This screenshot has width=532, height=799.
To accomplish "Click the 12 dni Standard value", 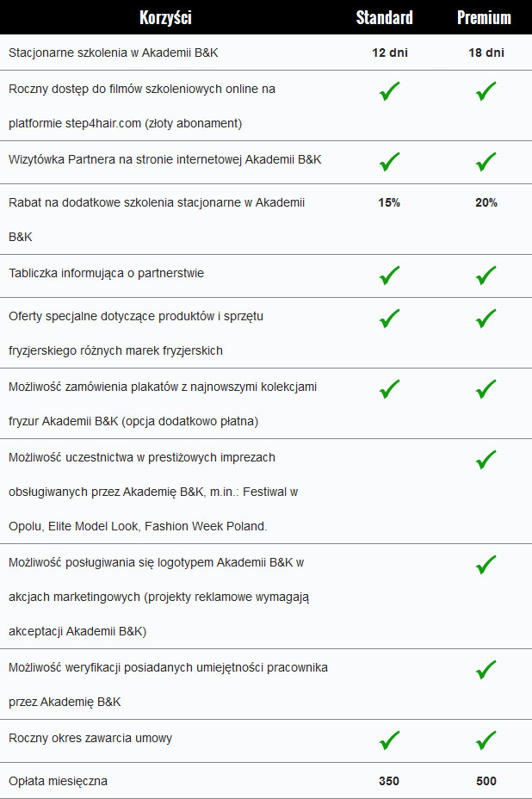I will pyautogui.click(x=390, y=53).
